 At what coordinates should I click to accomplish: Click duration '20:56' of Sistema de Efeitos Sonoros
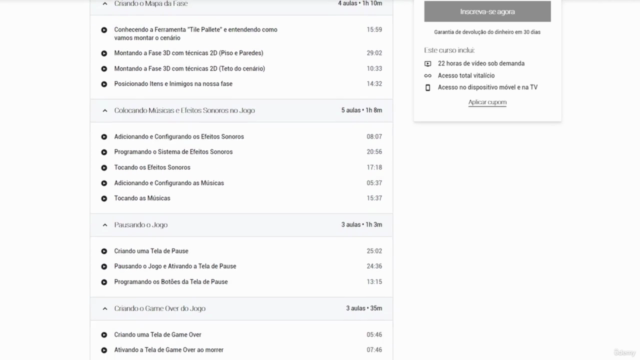pos(374,152)
